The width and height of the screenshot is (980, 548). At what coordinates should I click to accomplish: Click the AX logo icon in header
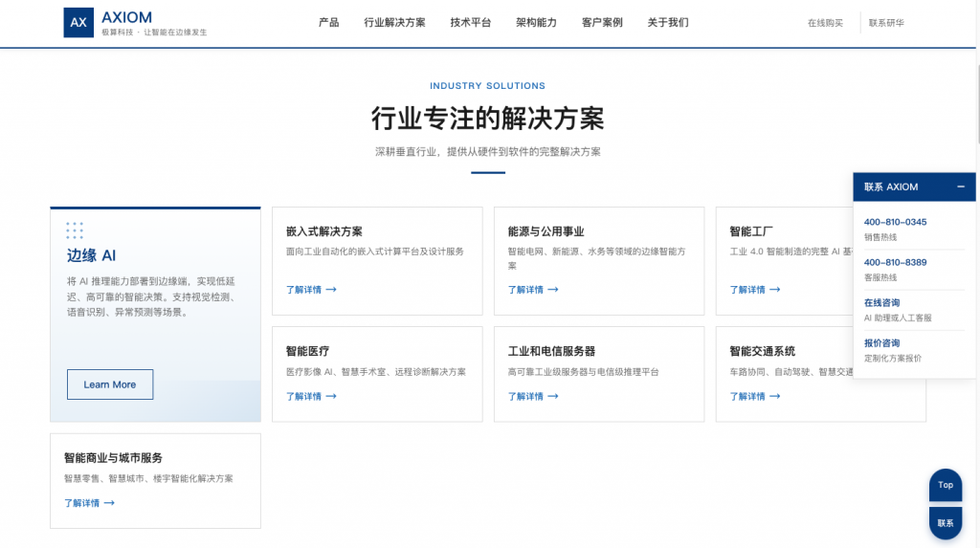[78, 23]
